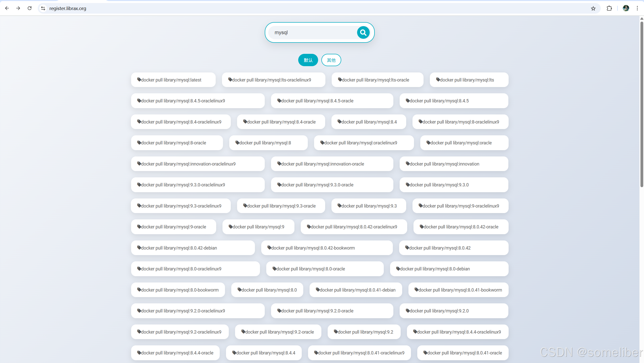Viewport: 644px width, 363px height.
Task: Click the teal search magnifier icon
Action: pos(363,32)
